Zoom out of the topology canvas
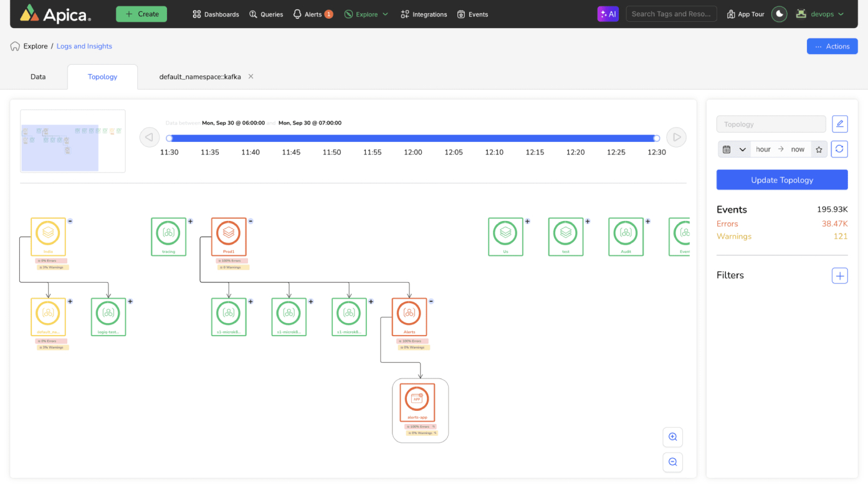 [x=672, y=462]
